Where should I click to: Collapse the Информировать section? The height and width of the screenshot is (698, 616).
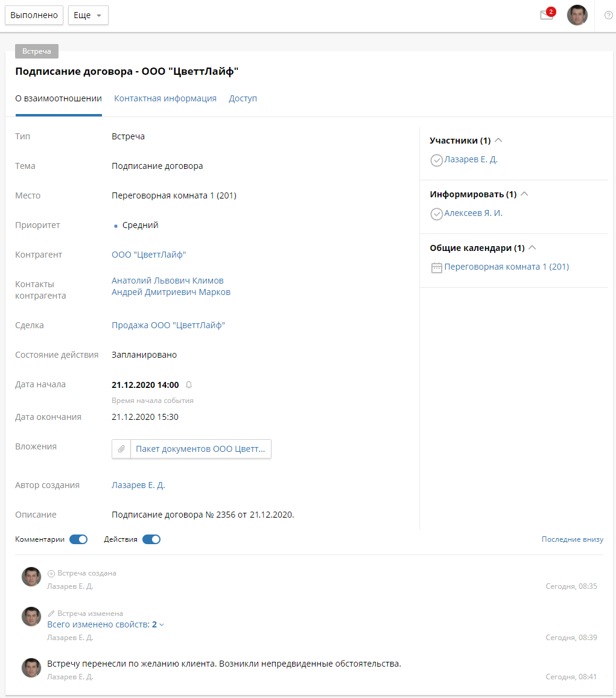click(x=524, y=194)
